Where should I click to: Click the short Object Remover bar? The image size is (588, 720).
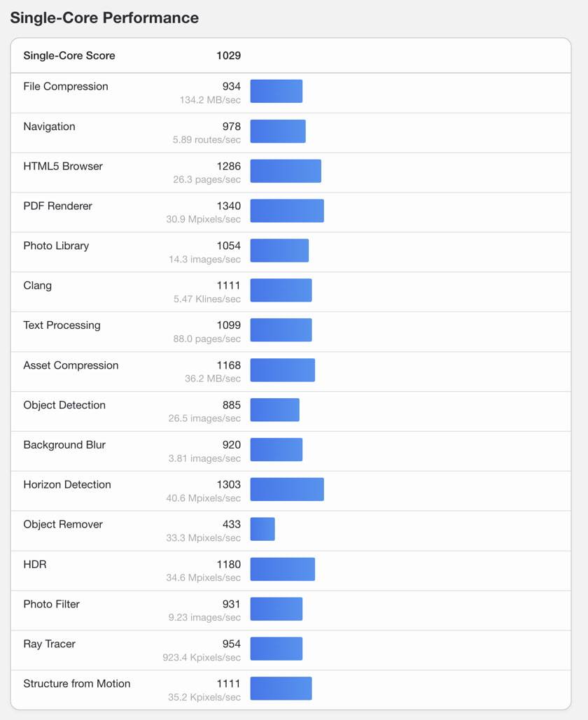coord(262,529)
